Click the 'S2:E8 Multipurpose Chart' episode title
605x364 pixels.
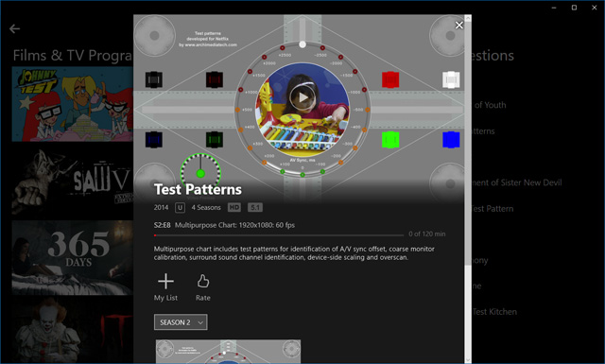pyautogui.click(x=224, y=225)
